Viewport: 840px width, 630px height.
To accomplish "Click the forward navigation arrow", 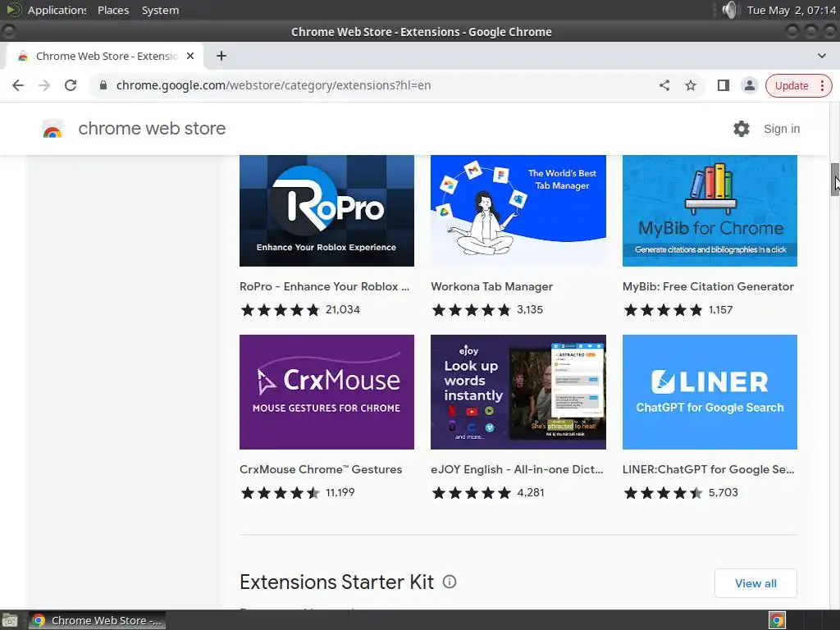I will (x=44, y=85).
